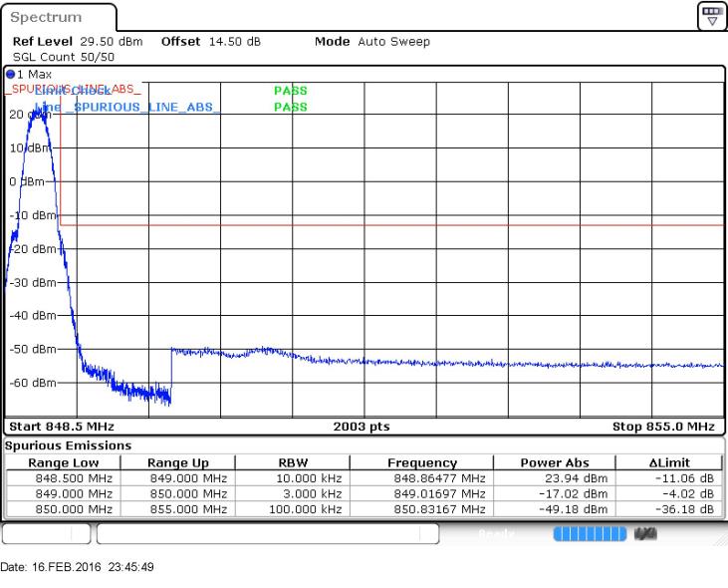Click the blue progress bar in status area
728x588 pixels.
[x=590, y=534]
